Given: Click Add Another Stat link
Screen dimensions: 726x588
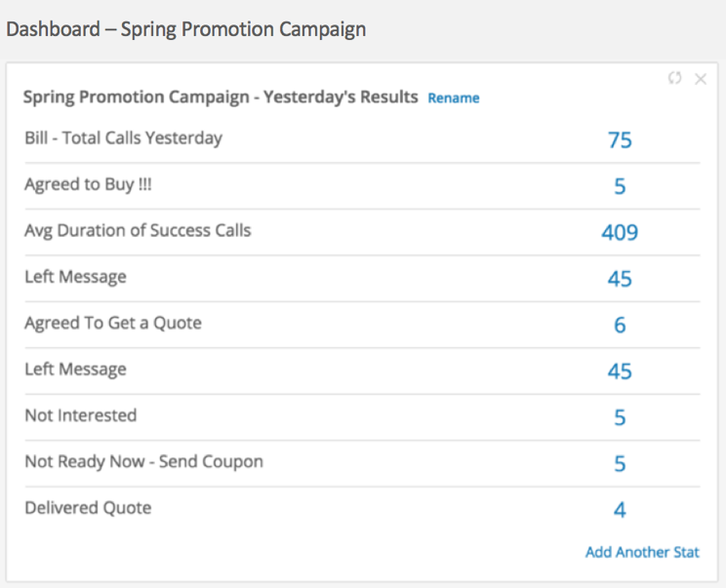Looking at the screenshot, I should 642,552.
